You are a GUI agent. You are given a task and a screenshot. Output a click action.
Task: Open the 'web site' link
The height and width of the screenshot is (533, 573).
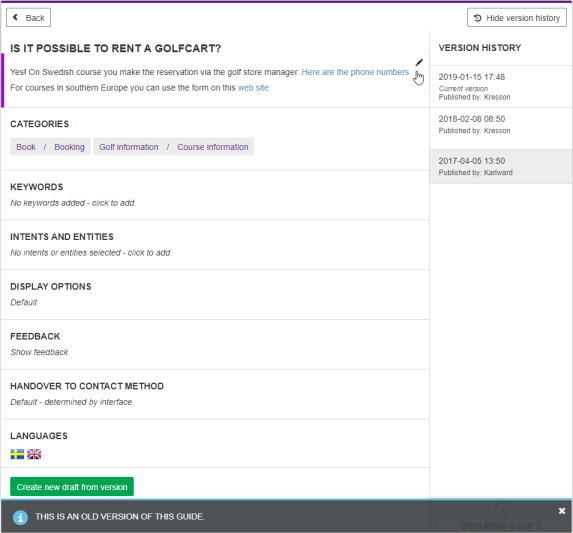point(253,88)
